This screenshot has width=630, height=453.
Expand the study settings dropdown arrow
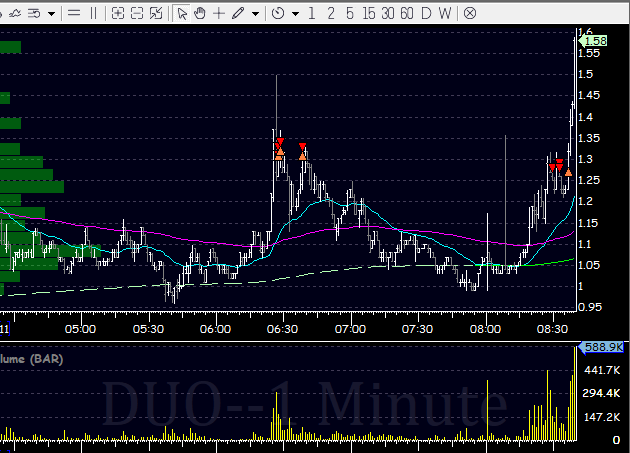51,14
